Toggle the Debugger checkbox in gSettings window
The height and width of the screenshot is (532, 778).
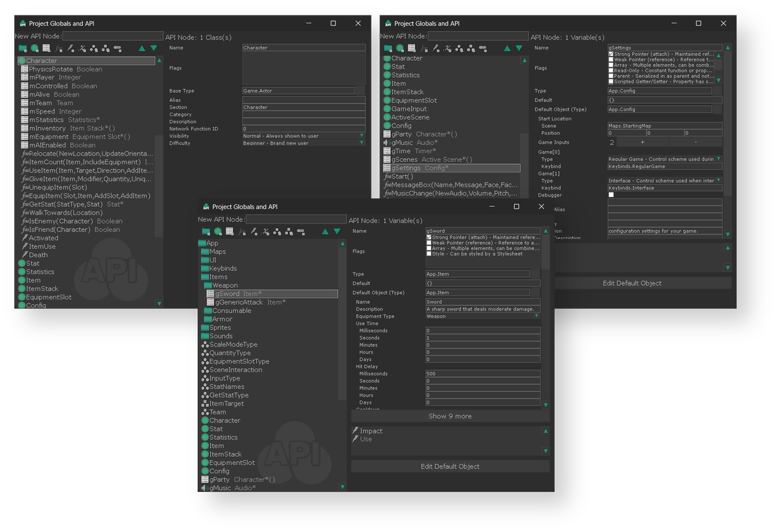(x=611, y=195)
